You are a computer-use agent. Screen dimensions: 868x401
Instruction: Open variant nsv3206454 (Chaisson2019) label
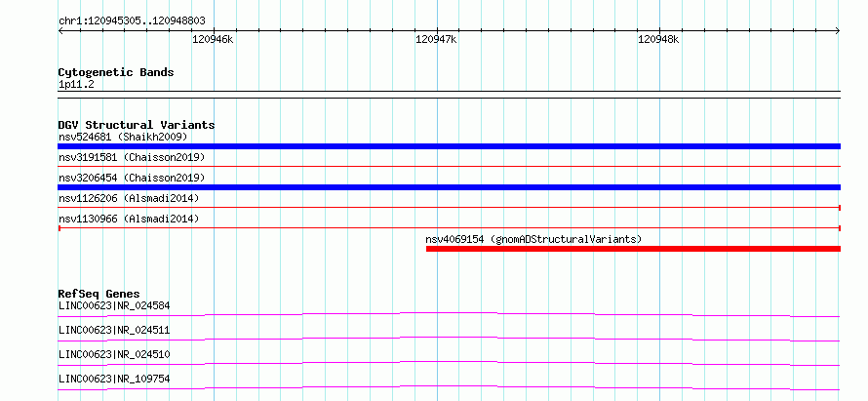[132, 178]
